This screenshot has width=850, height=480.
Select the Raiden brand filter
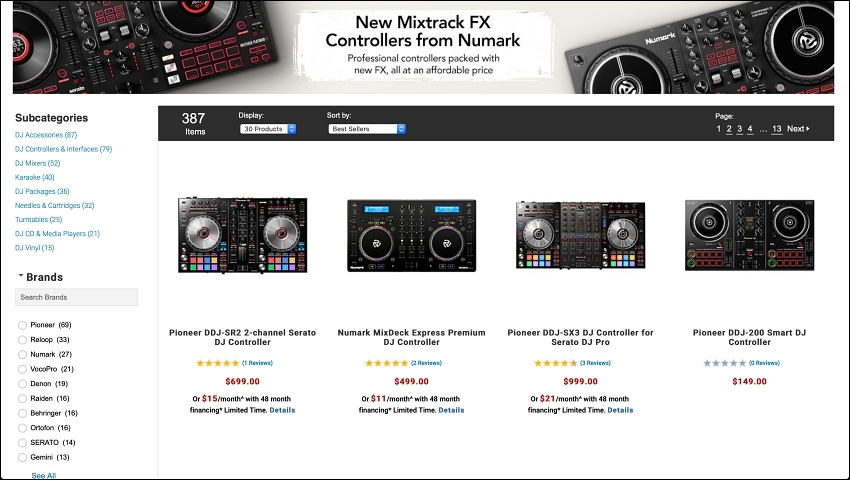[22, 398]
